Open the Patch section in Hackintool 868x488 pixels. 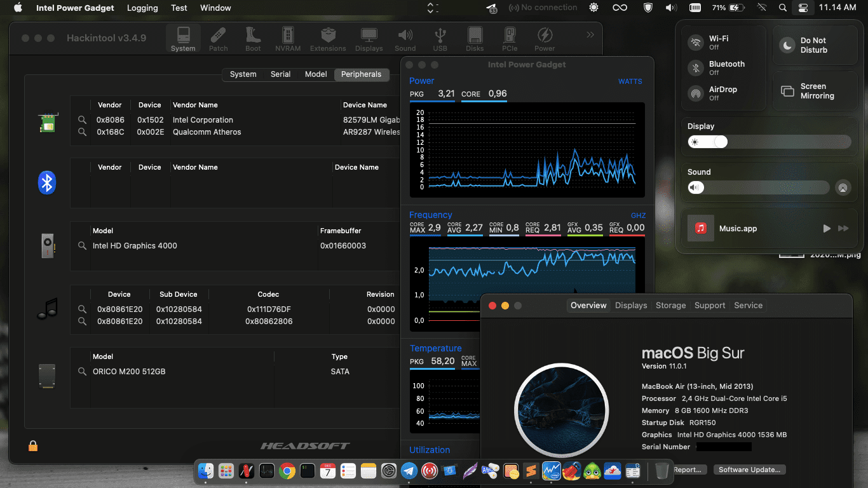219,39
